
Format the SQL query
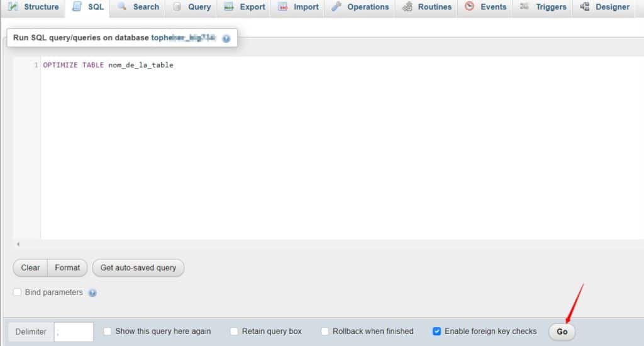tap(67, 268)
